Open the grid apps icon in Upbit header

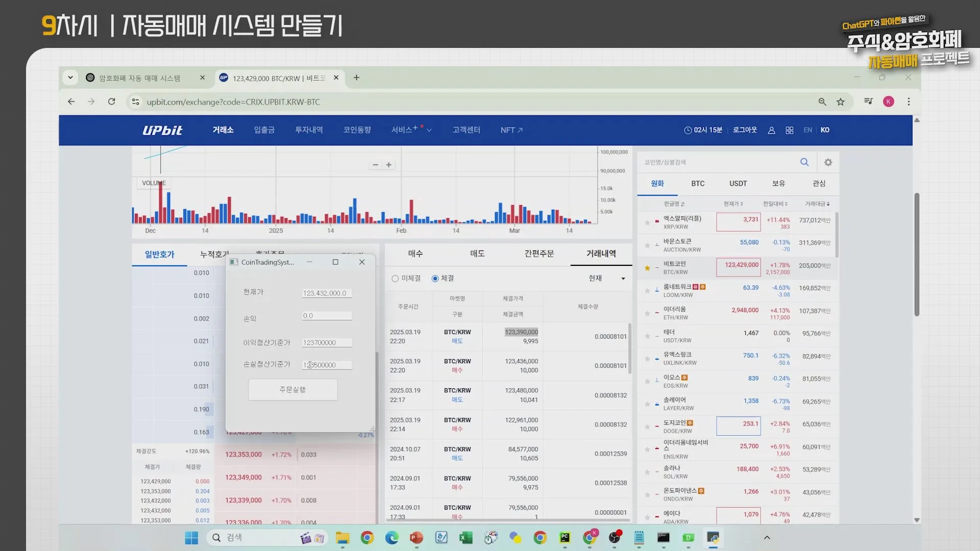coord(790,130)
